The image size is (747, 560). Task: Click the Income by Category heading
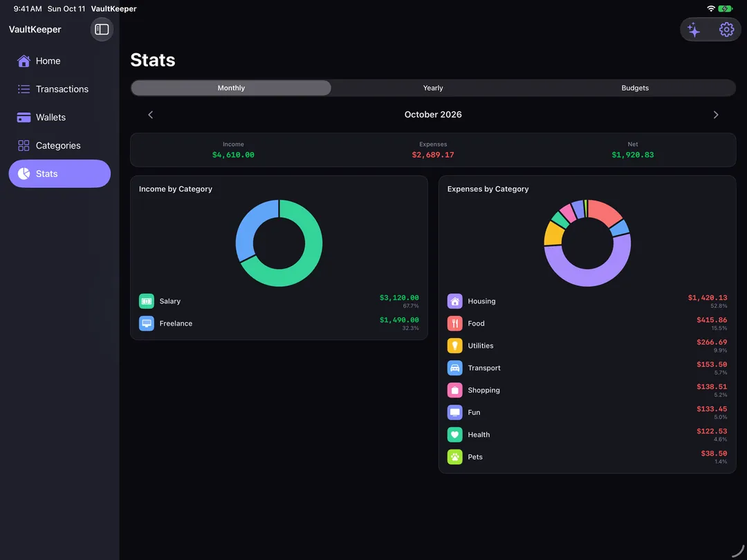click(175, 189)
